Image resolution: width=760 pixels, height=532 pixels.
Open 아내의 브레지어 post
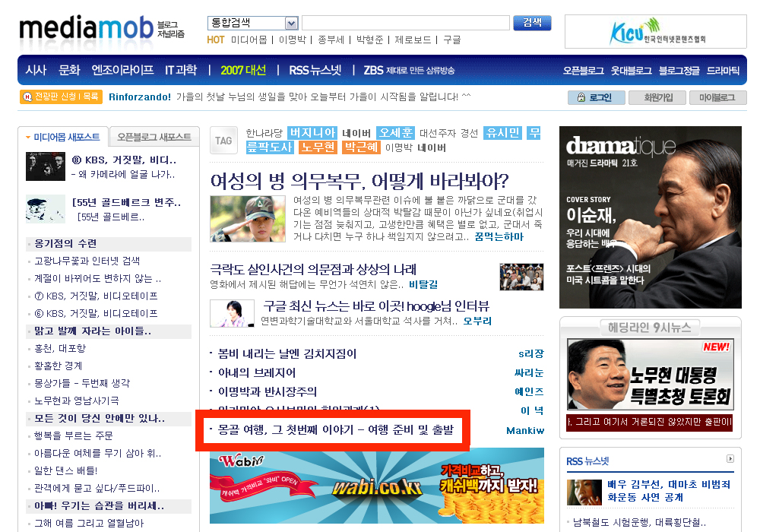pyautogui.click(x=256, y=372)
